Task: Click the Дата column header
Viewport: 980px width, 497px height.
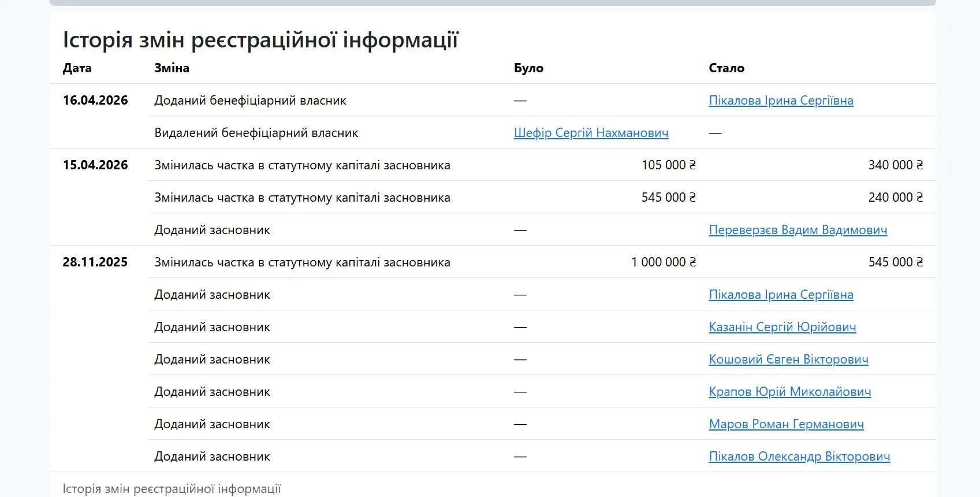Action: click(x=77, y=68)
